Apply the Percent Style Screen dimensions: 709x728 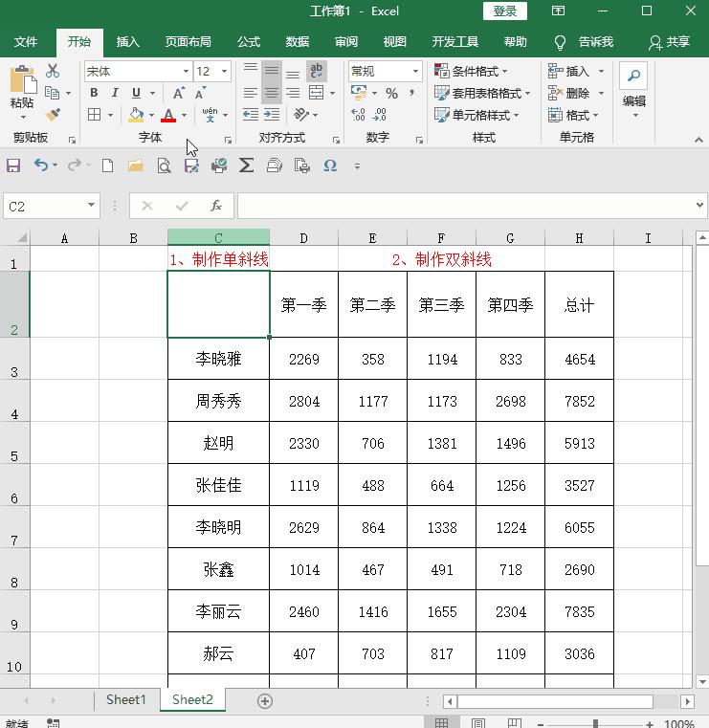point(391,94)
